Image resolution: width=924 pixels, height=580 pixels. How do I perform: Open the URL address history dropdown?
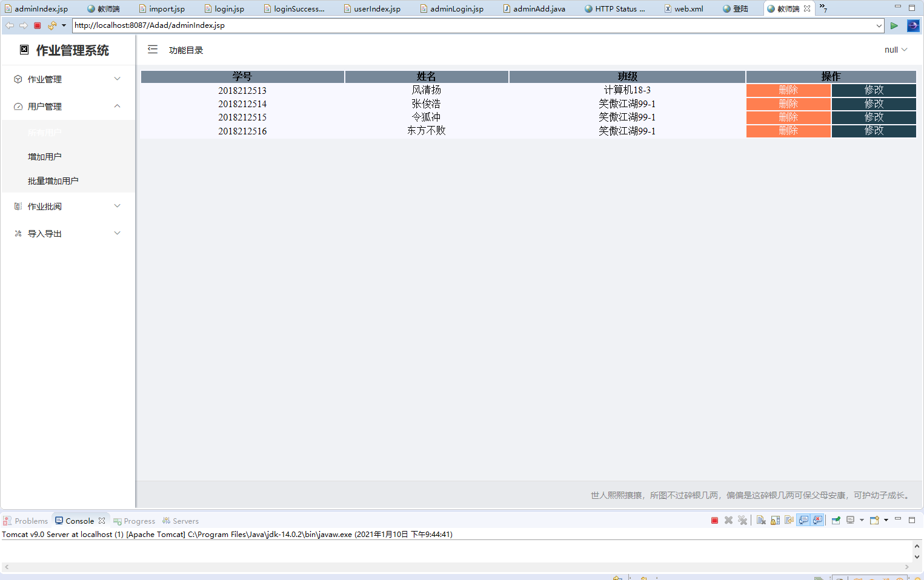(879, 25)
